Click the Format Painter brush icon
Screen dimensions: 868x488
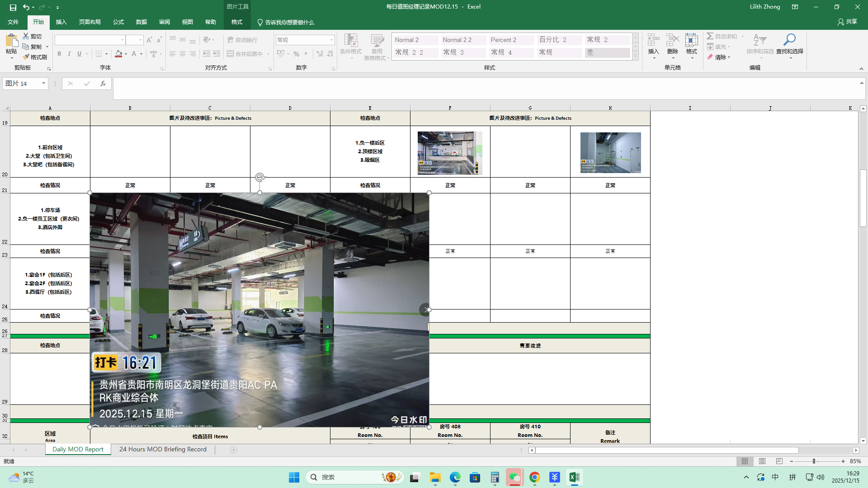pyautogui.click(x=26, y=57)
